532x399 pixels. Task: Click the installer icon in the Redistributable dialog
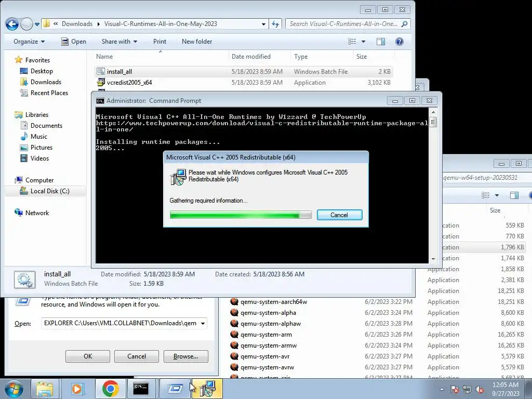tap(178, 177)
